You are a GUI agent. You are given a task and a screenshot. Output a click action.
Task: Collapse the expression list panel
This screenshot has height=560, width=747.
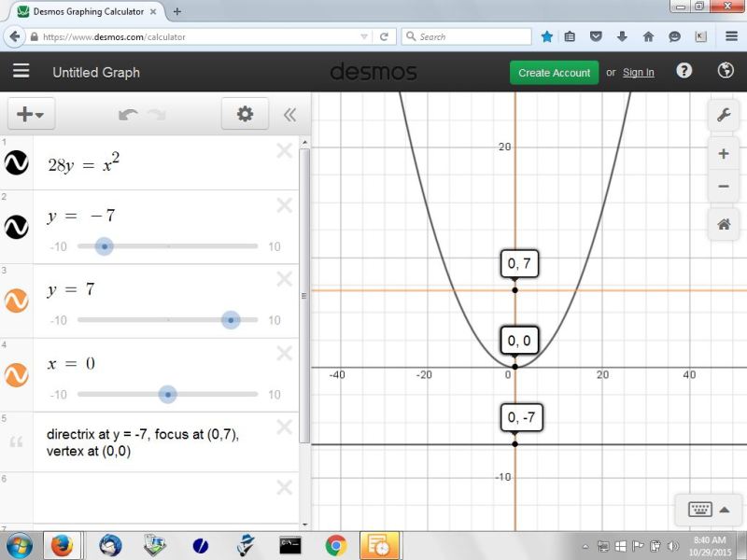[289, 115]
